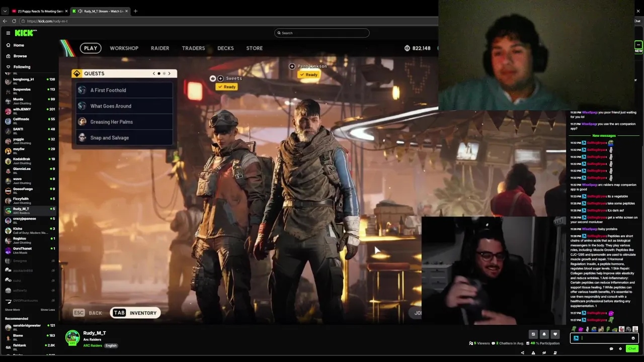Open the TAB INVENTORY button
Screen dimensions: 644x362
(x=135, y=313)
